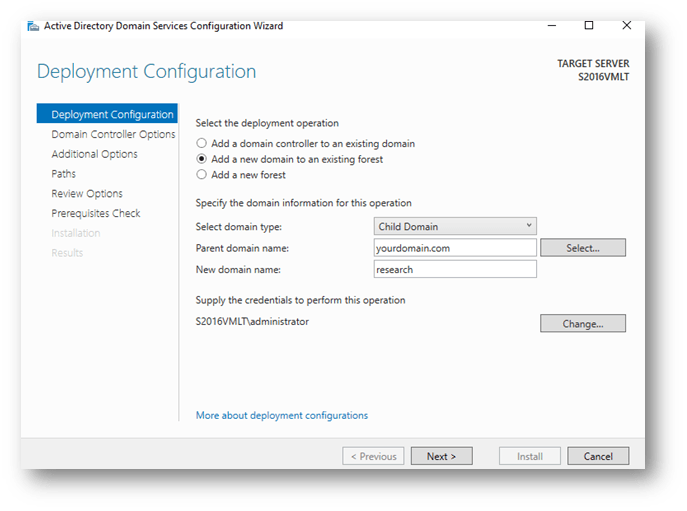Screen dimensions: 687x511
Task: Click the Select... button for parent domain
Action: (x=583, y=248)
